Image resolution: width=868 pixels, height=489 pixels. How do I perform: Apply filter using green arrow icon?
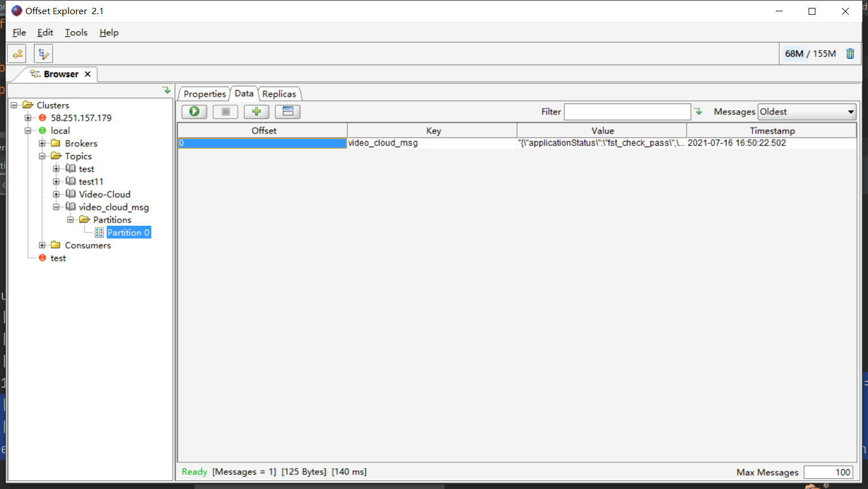(x=698, y=111)
